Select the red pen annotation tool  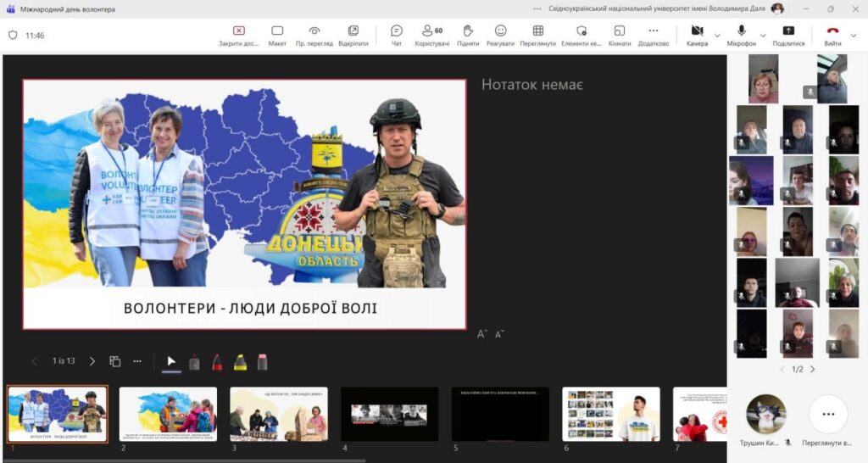point(217,361)
